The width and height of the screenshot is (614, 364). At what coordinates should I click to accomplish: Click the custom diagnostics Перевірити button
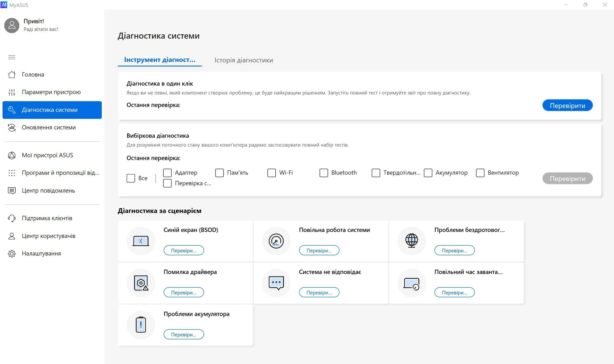point(567,178)
